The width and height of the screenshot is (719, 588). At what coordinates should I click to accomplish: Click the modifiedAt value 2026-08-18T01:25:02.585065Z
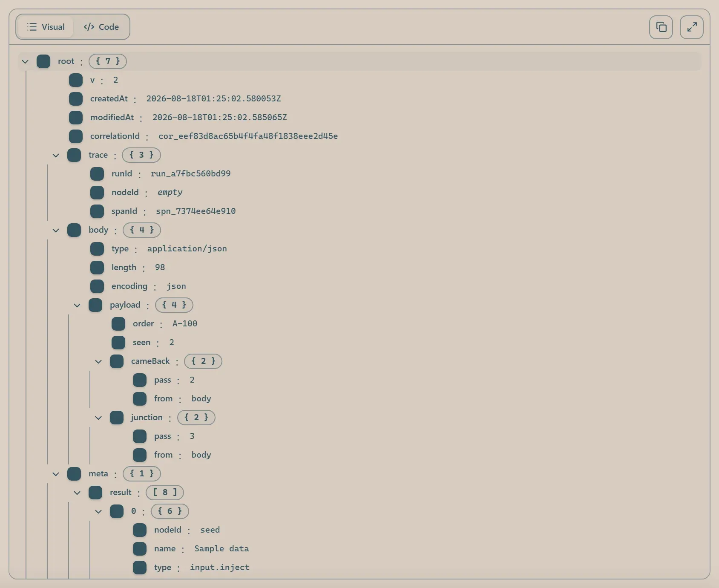(x=220, y=118)
